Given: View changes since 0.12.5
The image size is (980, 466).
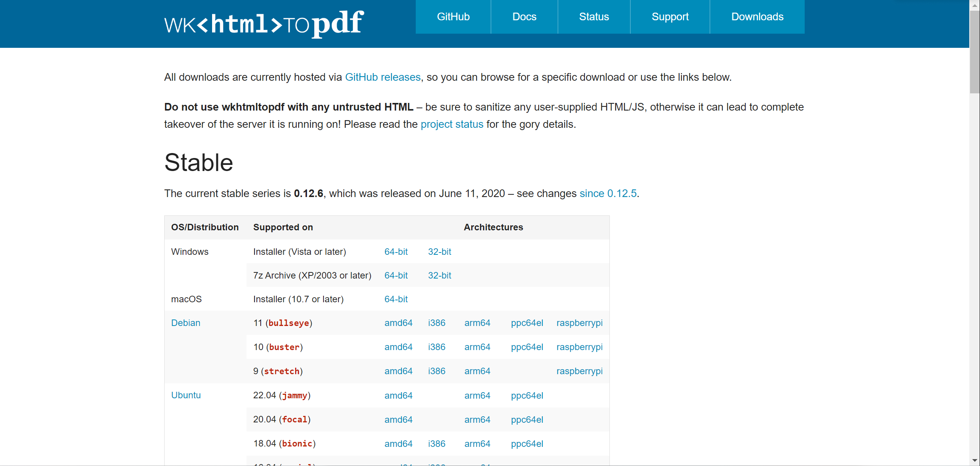Looking at the screenshot, I should point(608,193).
